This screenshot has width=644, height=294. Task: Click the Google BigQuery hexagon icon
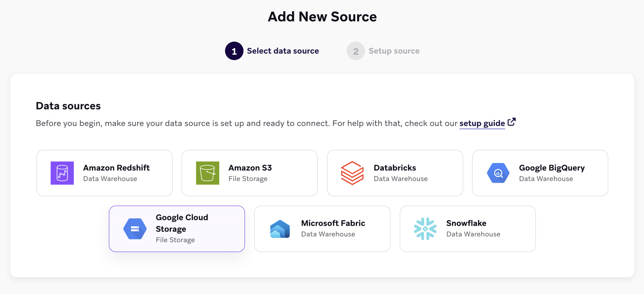tap(498, 173)
